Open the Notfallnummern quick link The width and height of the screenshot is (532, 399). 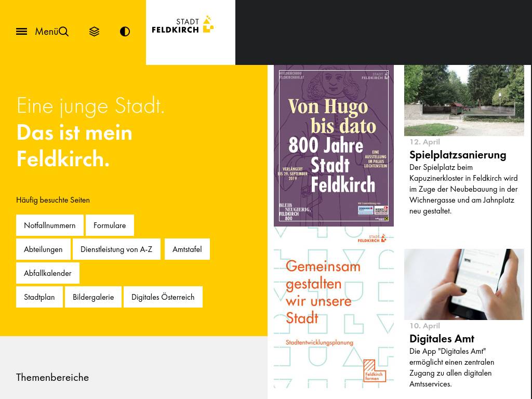(50, 225)
